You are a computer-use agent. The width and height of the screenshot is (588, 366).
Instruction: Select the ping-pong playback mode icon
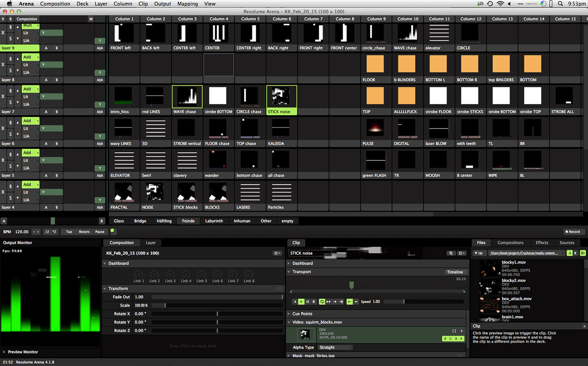[328, 302]
